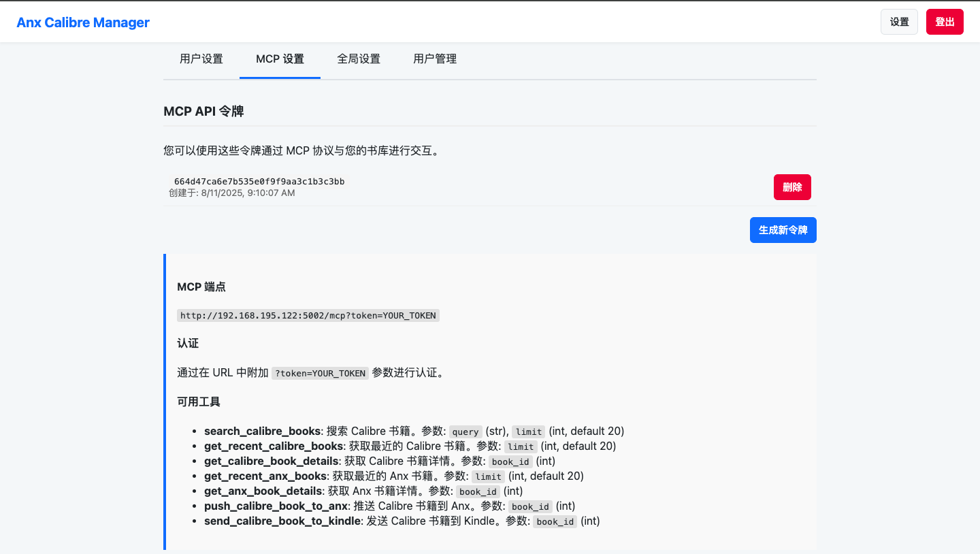
Task: Open the 全局设置 tab
Action: tap(359, 59)
